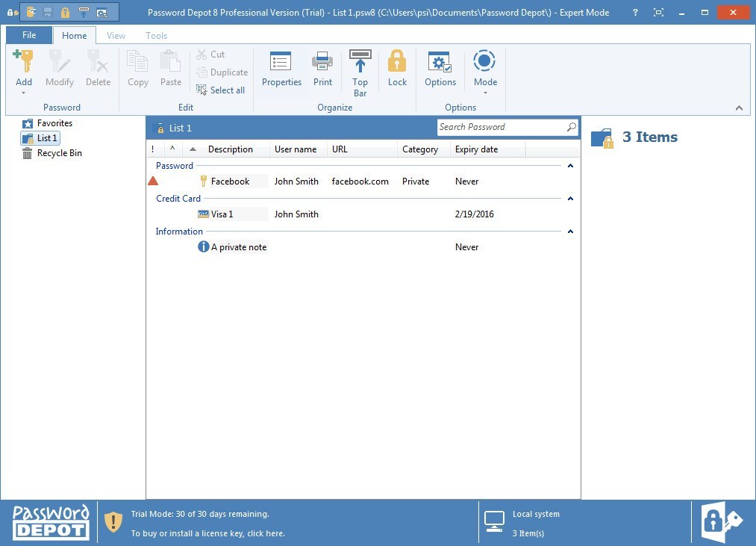Screen dimensions: 756x546
Task: Open the File menu
Action: pyautogui.click(x=28, y=34)
